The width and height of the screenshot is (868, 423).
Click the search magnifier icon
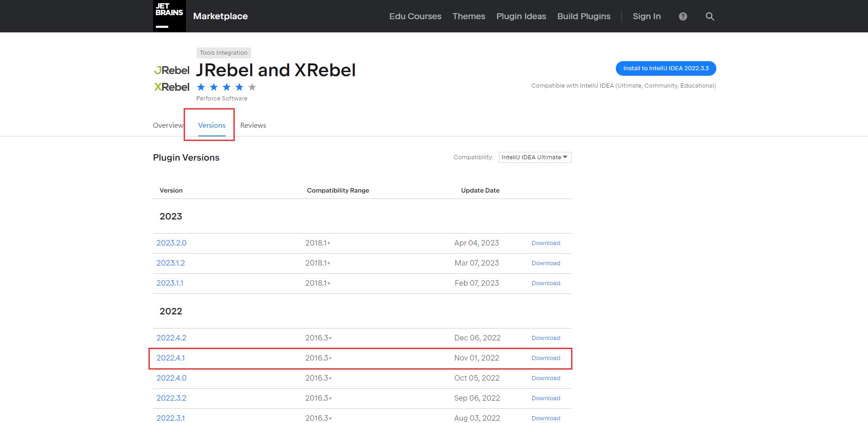(710, 16)
